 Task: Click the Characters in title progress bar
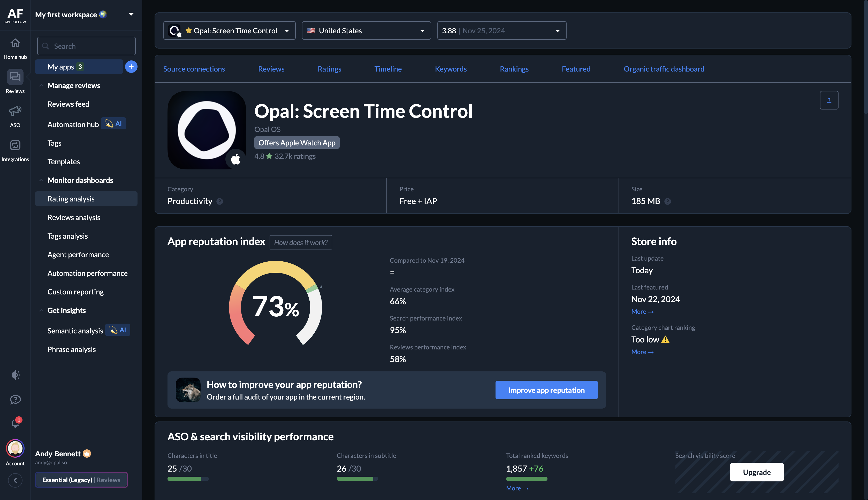click(x=188, y=479)
